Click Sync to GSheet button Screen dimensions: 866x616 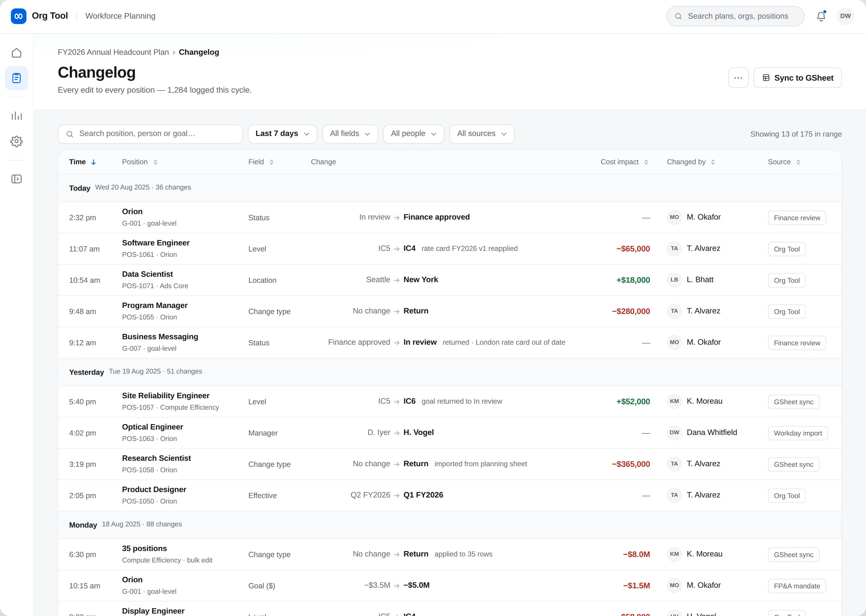coord(797,78)
